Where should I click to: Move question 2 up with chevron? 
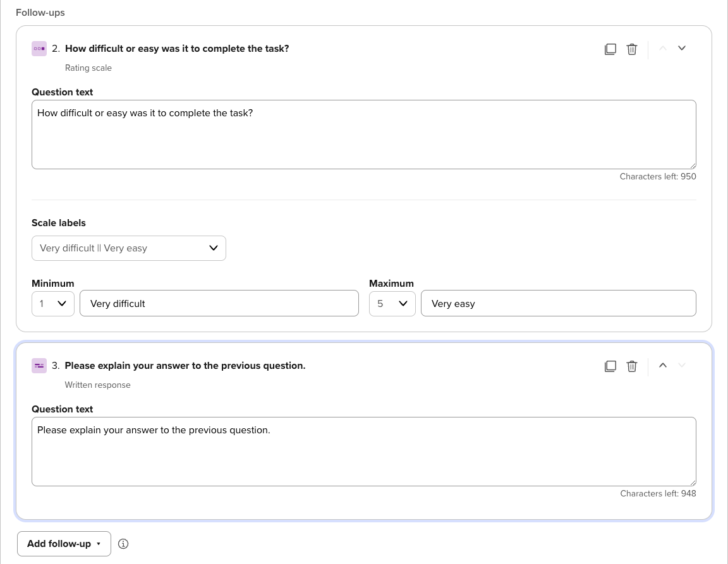(x=663, y=49)
